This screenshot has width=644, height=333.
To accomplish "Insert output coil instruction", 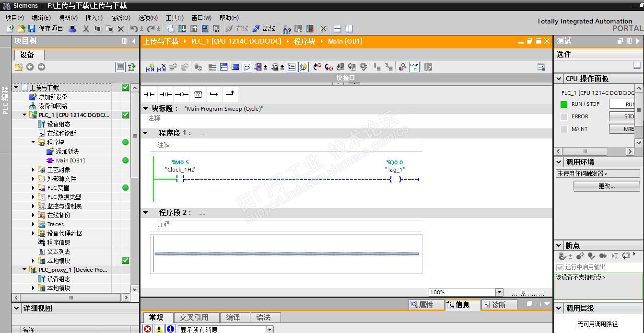I will tap(182, 94).
